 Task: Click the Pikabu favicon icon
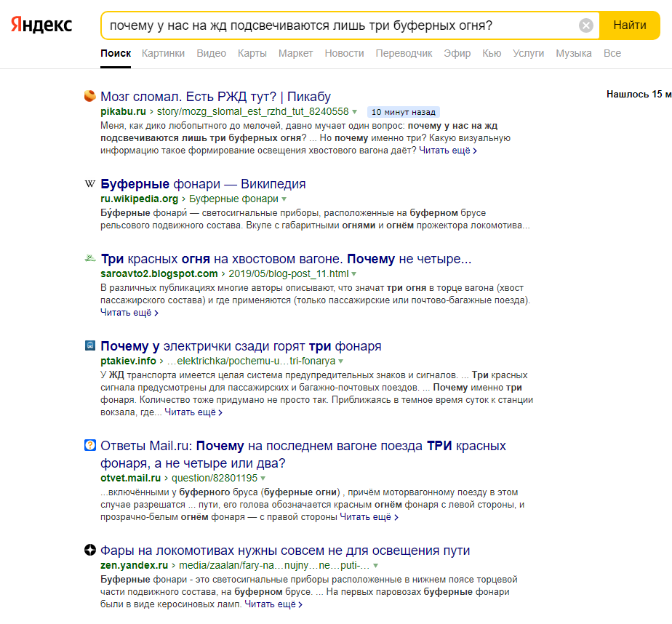[x=90, y=96]
